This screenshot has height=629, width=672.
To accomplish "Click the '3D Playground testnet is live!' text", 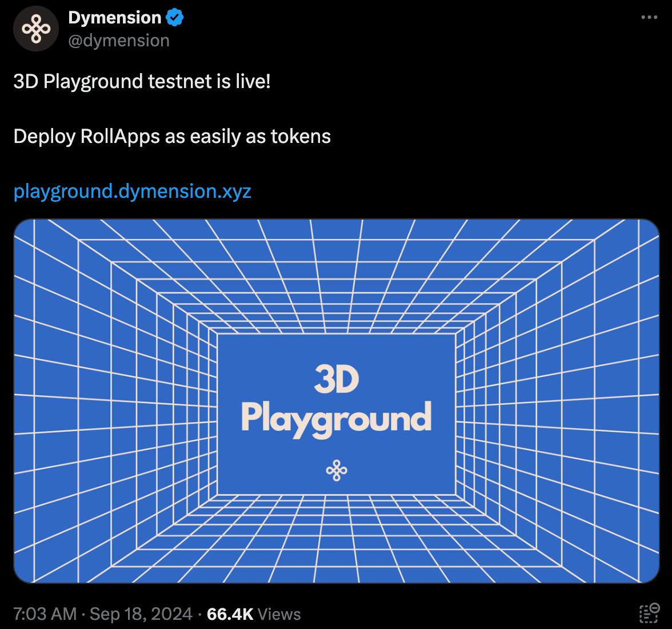I will pyautogui.click(x=142, y=81).
